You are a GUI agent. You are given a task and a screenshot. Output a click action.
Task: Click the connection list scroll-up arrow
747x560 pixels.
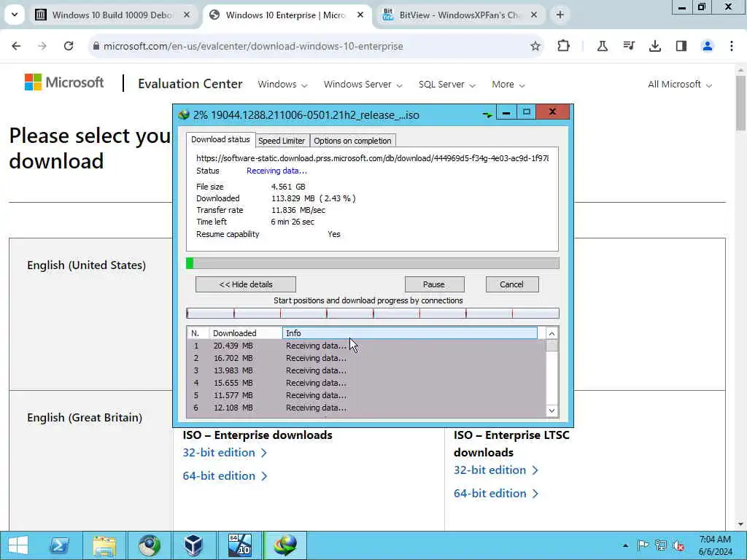coord(551,333)
